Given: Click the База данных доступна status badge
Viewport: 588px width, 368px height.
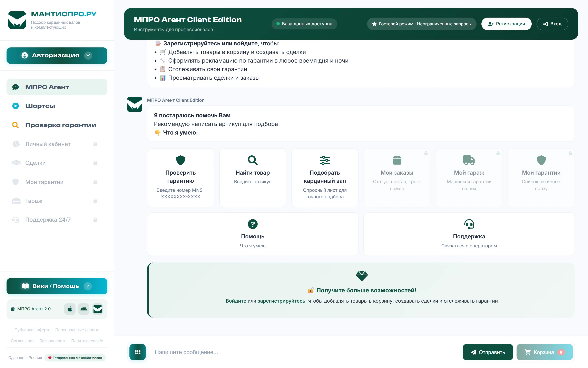Looking at the screenshot, I should [x=304, y=24].
